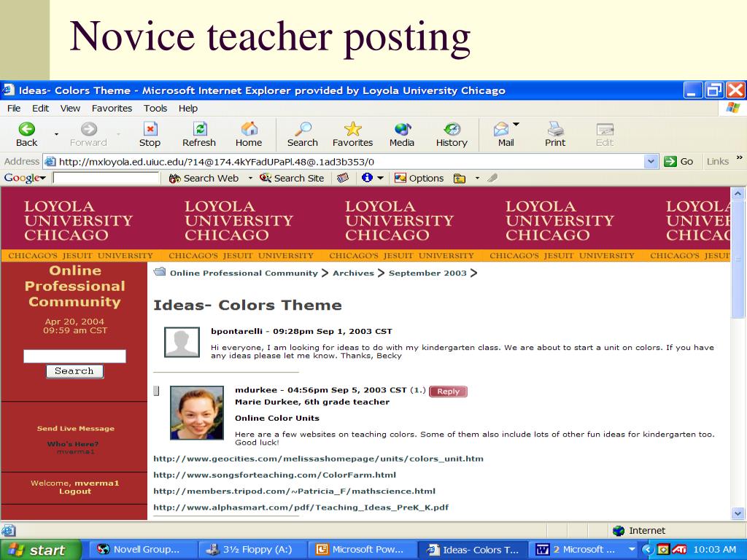
Task: Stop page loading with Stop icon
Action: pos(150,129)
